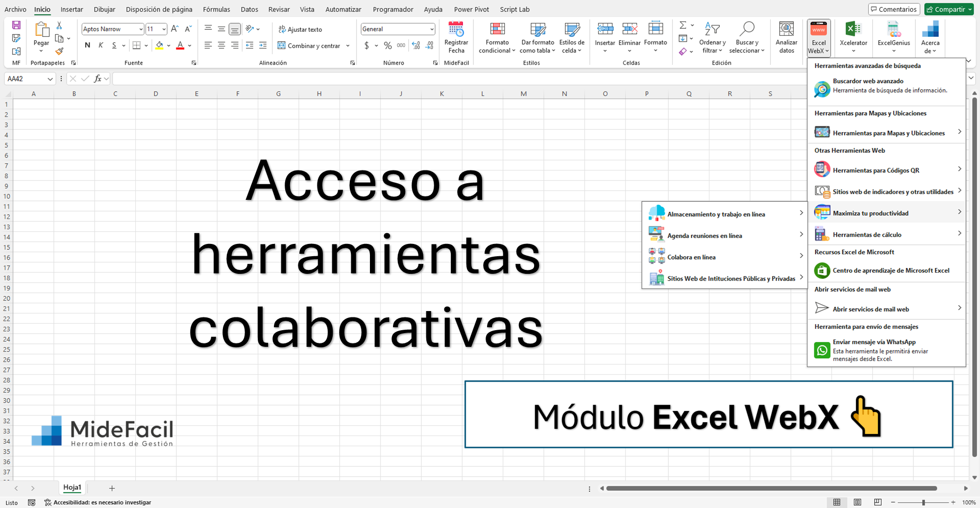Open the font size dropdown
The image size is (980, 508).
[164, 29]
